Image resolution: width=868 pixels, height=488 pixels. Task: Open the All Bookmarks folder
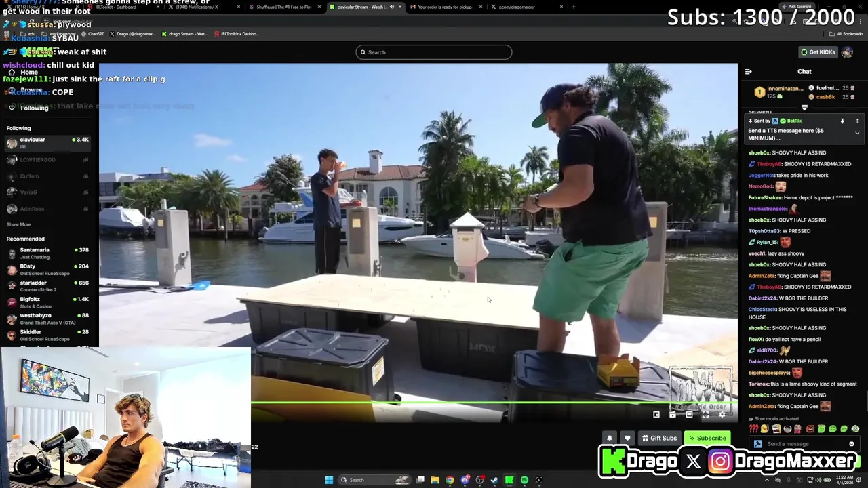pos(846,33)
